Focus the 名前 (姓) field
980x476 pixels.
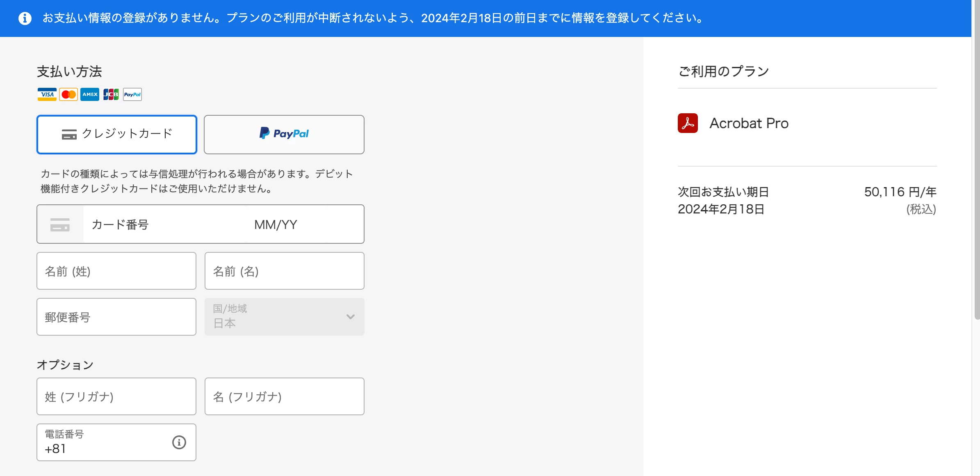[116, 271]
